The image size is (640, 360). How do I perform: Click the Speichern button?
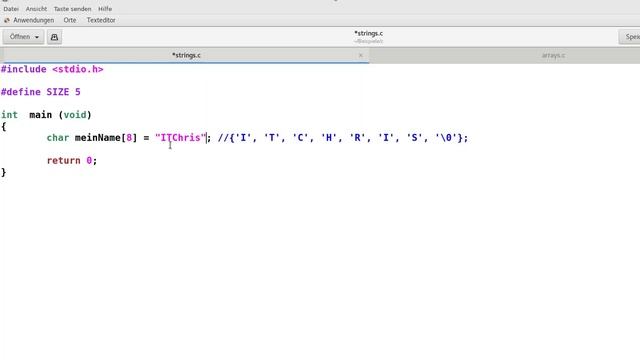point(630,37)
